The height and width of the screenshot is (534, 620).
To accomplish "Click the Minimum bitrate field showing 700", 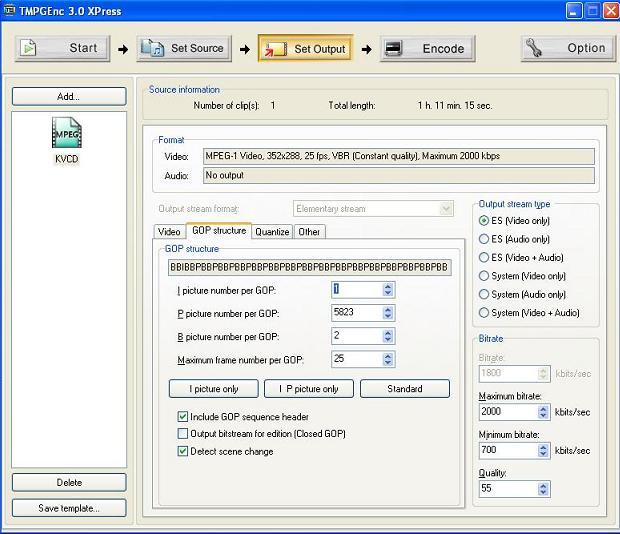I will (x=508, y=450).
